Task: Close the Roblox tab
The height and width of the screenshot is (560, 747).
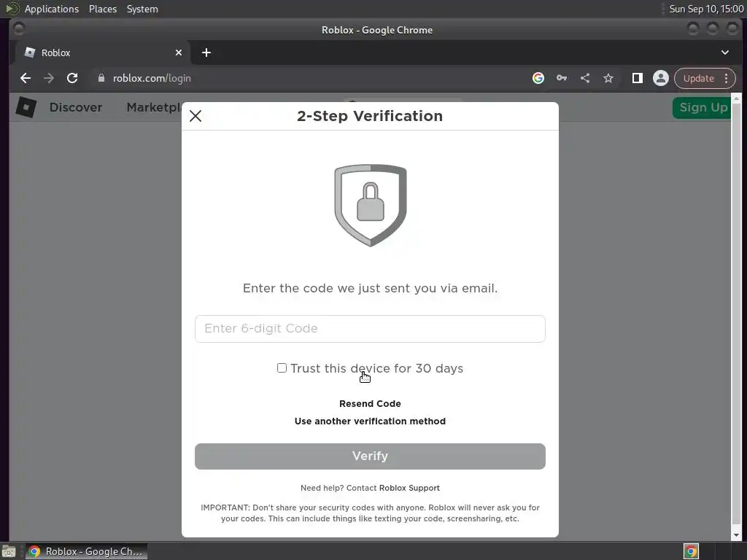Action: coord(179,52)
